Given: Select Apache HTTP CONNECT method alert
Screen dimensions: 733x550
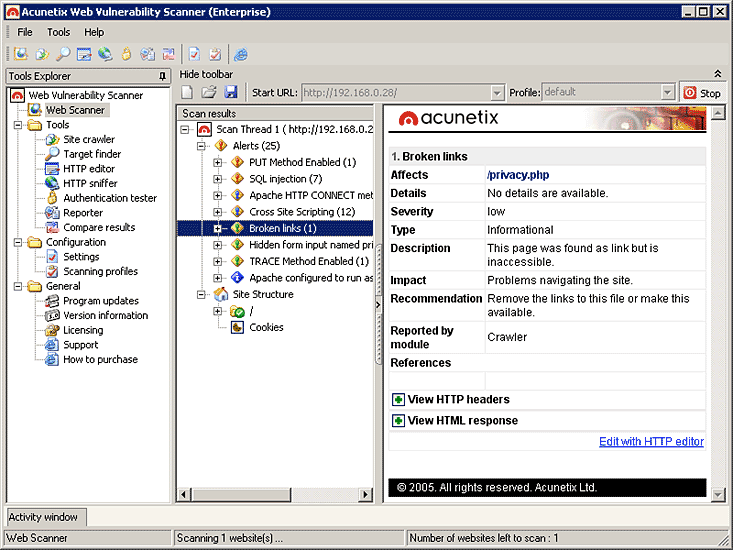Looking at the screenshot, I should coord(311,195).
